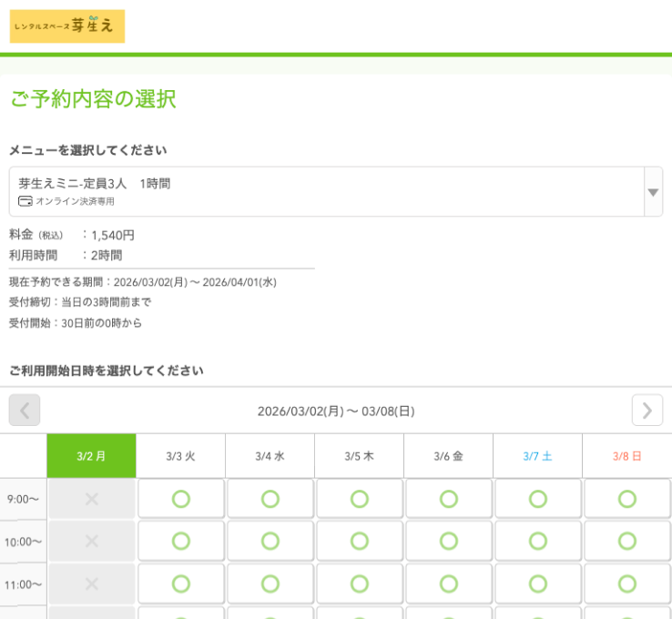Select 9:00 circle on Sunday 3/8
Viewport: 672px width, 619px height.
pyautogui.click(x=626, y=499)
